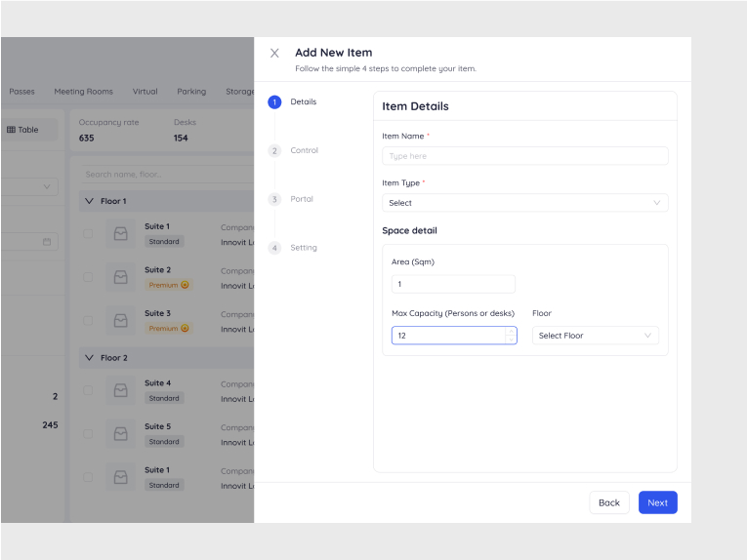Click the Suite 4 name text
747x560 pixels.
[x=157, y=383]
